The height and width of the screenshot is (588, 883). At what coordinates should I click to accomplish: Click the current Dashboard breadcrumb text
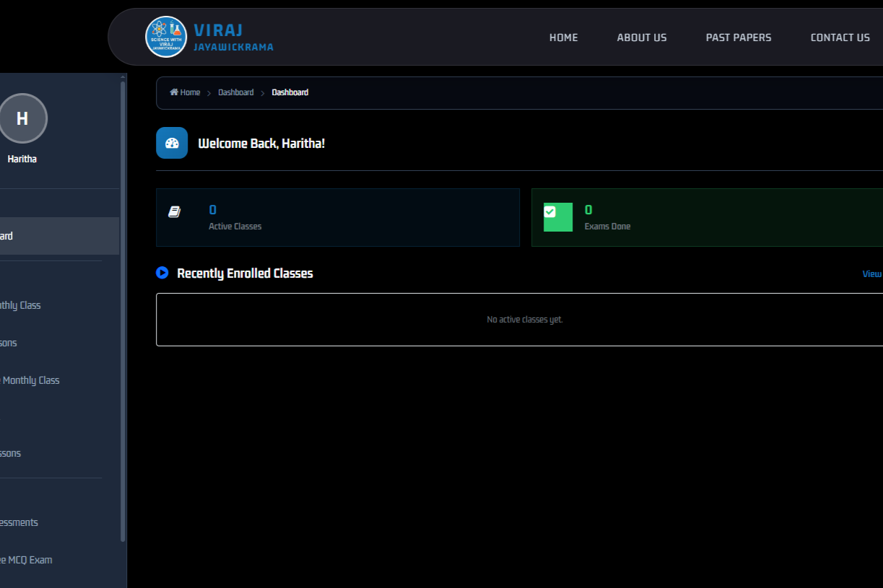(290, 92)
